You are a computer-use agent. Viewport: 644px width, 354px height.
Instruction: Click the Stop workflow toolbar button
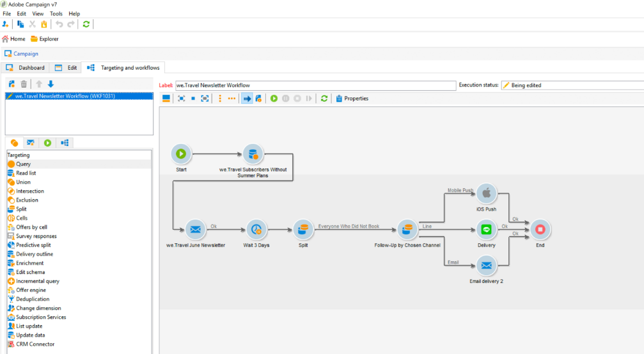click(297, 99)
